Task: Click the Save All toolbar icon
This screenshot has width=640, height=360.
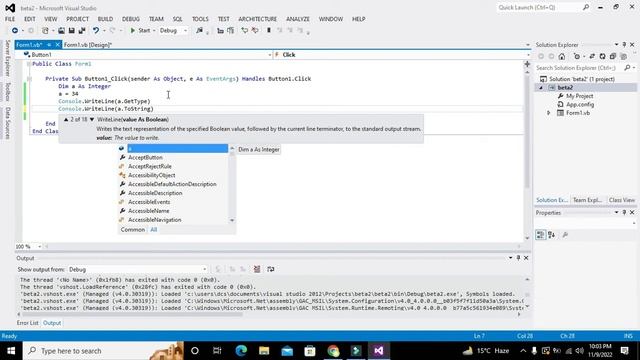Action: tap(82, 31)
